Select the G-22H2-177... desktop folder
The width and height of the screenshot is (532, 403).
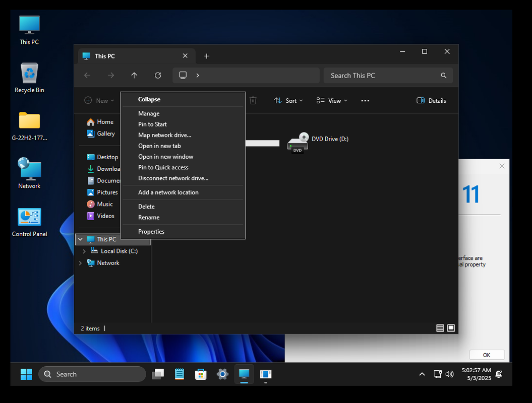pyautogui.click(x=30, y=126)
